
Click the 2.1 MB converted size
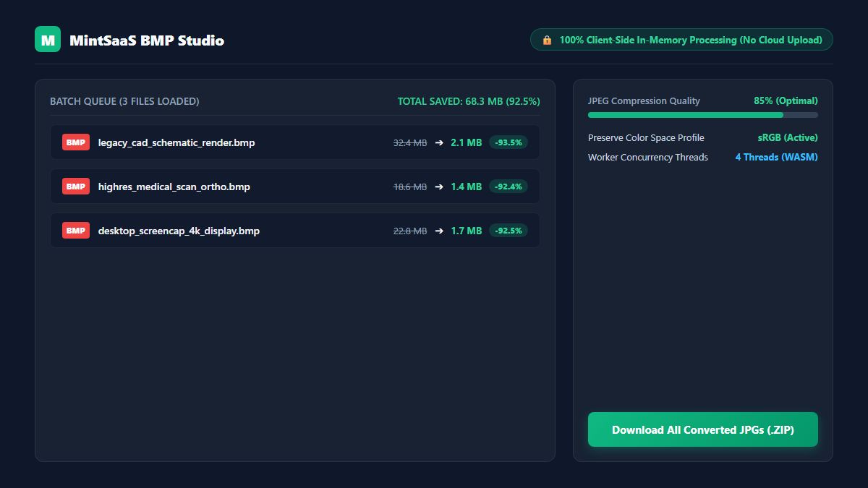pos(466,142)
